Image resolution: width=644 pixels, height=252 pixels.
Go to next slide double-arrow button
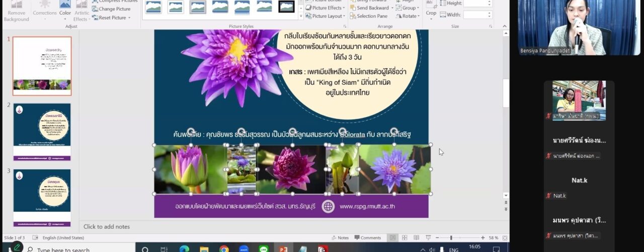[506, 209]
